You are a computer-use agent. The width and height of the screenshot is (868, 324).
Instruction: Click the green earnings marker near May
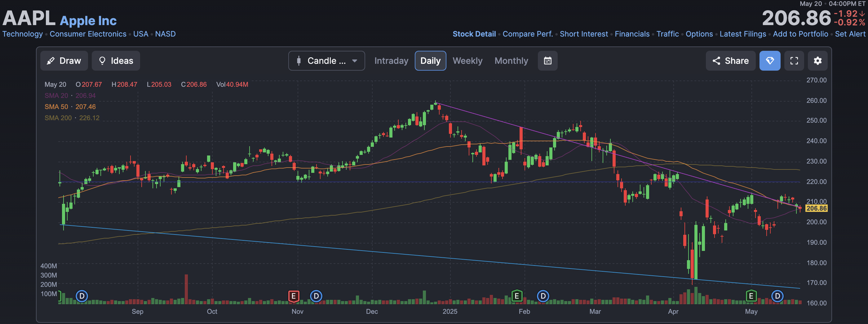(x=751, y=296)
